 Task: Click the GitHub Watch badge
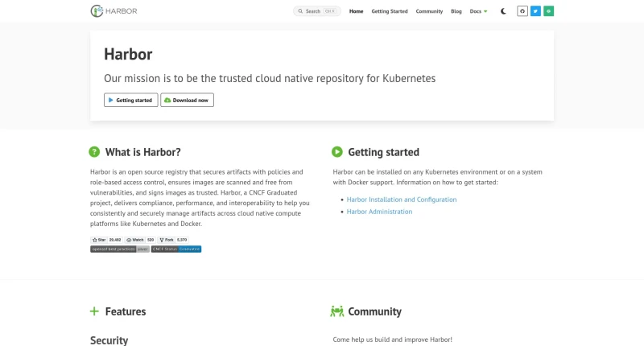coord(134,240)
